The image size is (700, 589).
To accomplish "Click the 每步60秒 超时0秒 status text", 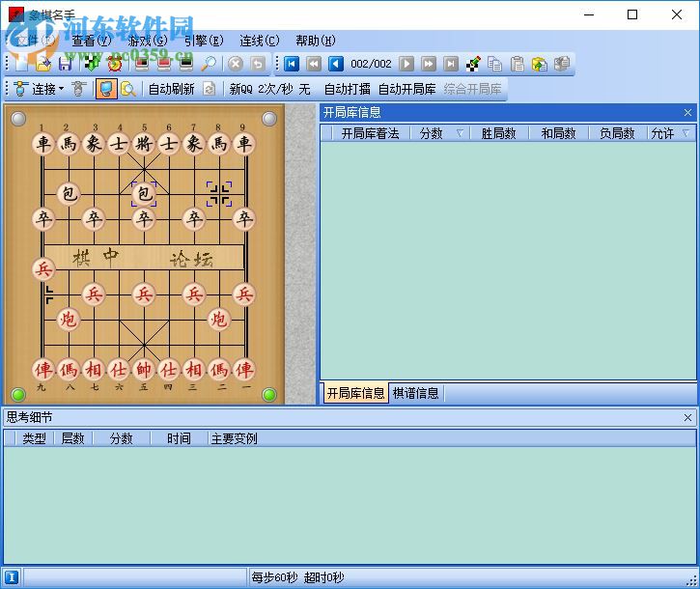I will pyautogui.click(x=297, y=577).
